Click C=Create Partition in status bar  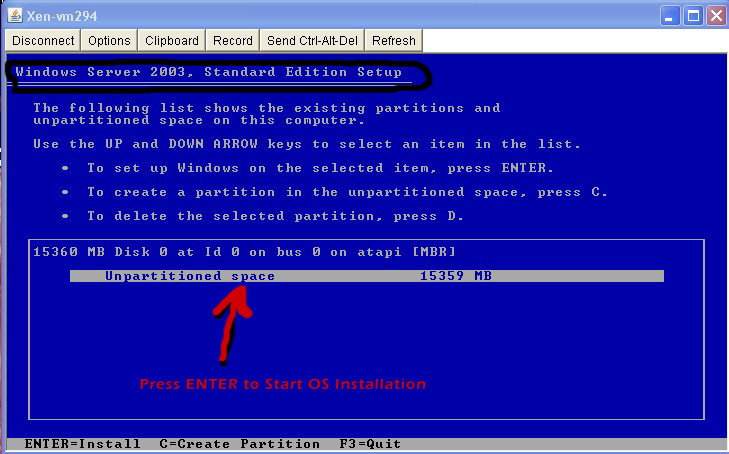click(239, 444)
